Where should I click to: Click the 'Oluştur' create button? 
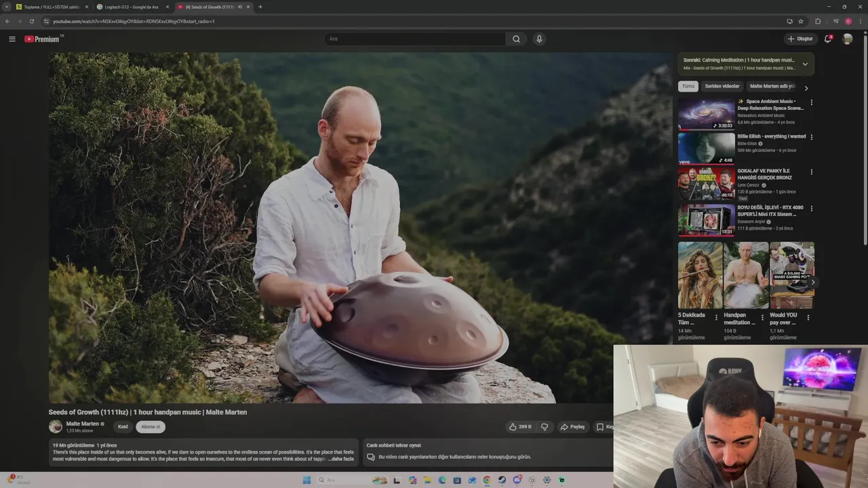point(800,39)
